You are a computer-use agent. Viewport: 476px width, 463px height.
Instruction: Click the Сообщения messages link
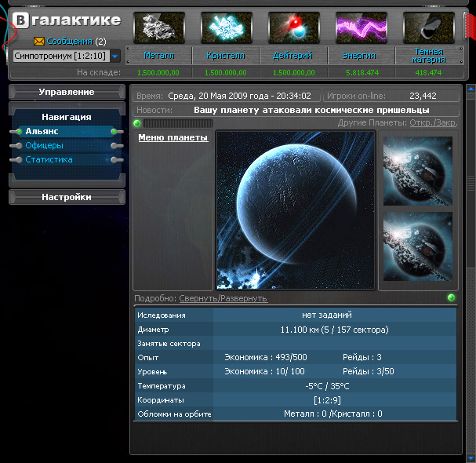click(x=69, y=41)
